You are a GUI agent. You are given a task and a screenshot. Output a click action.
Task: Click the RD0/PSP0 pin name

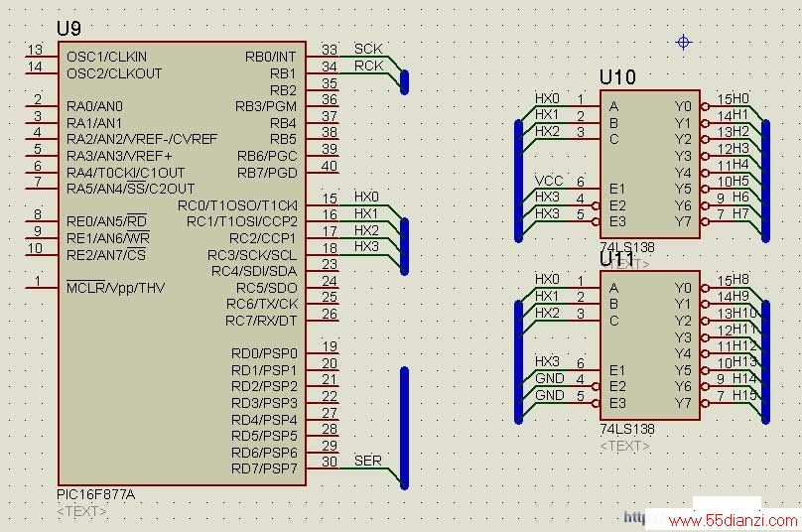tap(264, 353)
